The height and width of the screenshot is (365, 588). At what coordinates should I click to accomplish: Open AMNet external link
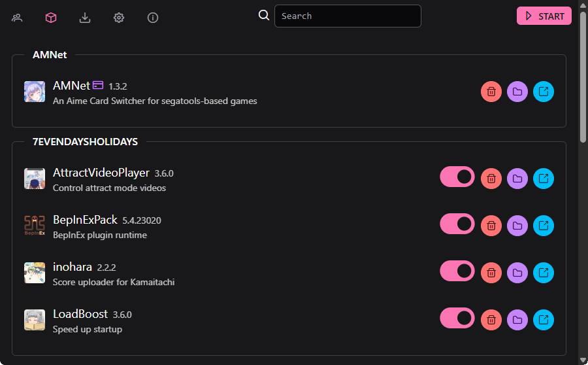click(544, 92)
